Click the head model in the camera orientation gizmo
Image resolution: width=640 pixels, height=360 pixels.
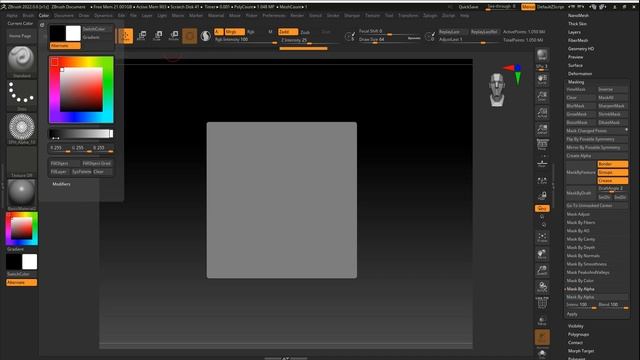(497, 90)
